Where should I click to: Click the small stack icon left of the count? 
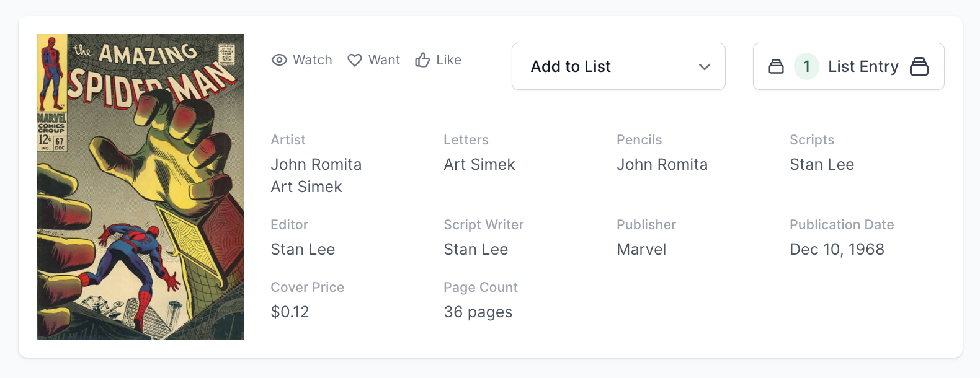(x=776, y=66)
